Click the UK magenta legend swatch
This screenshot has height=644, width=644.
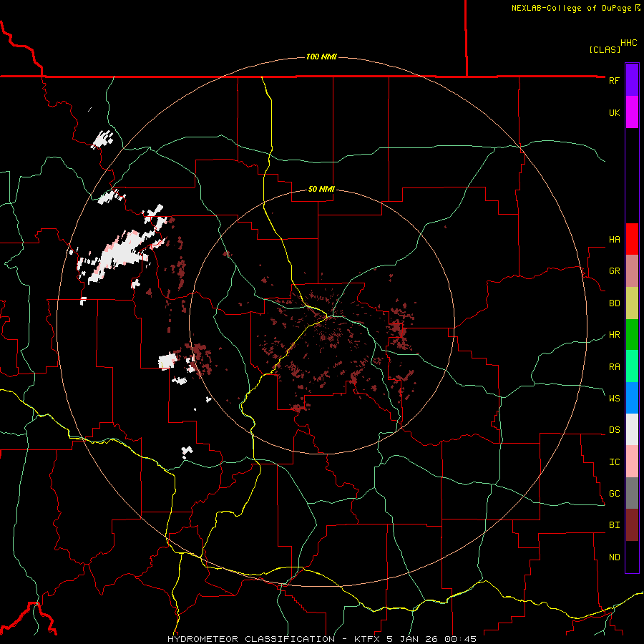tap(632, 112)
